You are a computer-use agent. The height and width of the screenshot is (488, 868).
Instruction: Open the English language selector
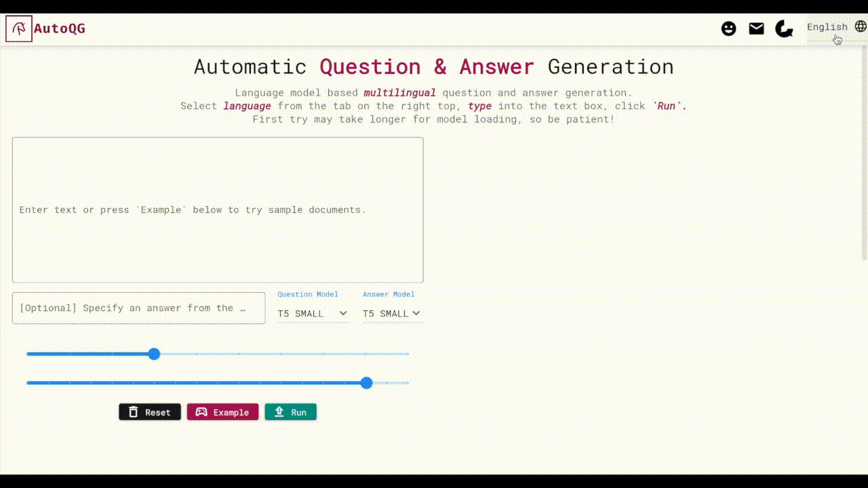tap(827, 27)
